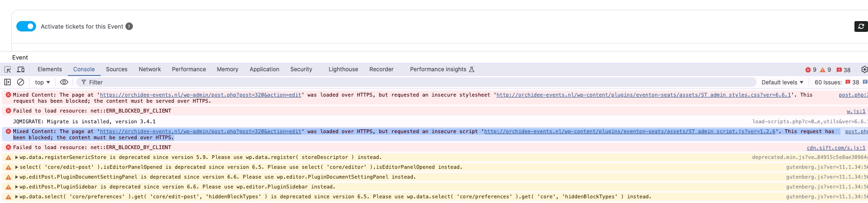
Task: Open the Default levels dropdown
Action: [x=782, y=82]
